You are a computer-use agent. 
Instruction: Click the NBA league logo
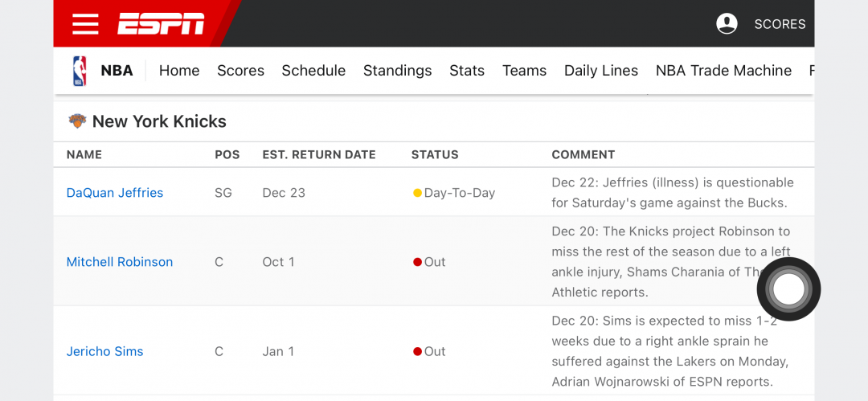[80, 71]
